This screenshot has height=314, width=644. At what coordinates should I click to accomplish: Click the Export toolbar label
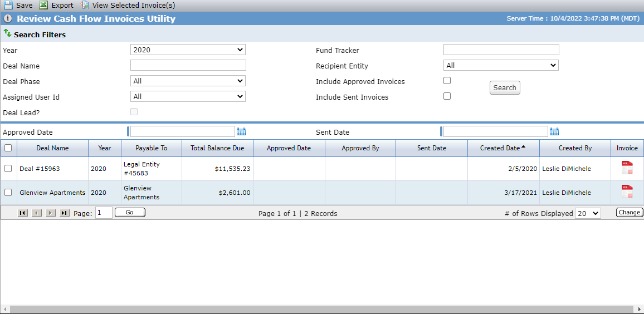tap(62, 6)
